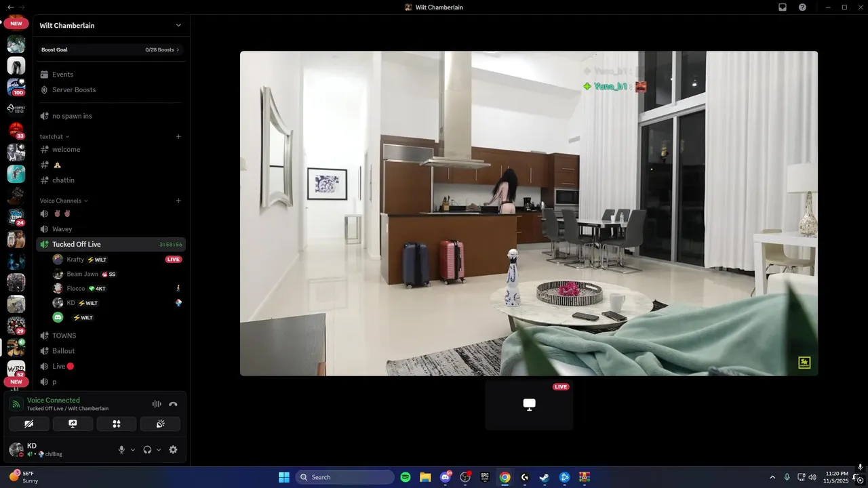
Task: Open headphones output options arrow
Action: (159, 449)
